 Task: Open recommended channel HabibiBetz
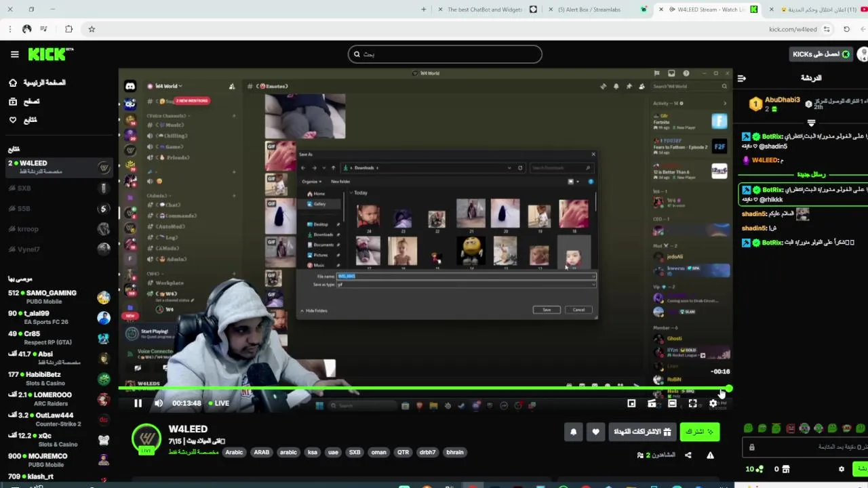pos(59,378)
